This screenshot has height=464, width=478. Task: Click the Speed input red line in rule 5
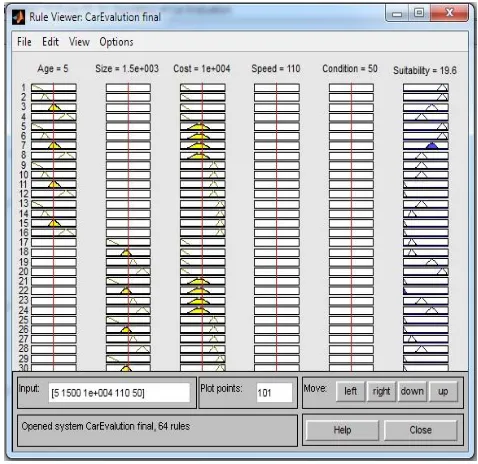tap(277, 126)
